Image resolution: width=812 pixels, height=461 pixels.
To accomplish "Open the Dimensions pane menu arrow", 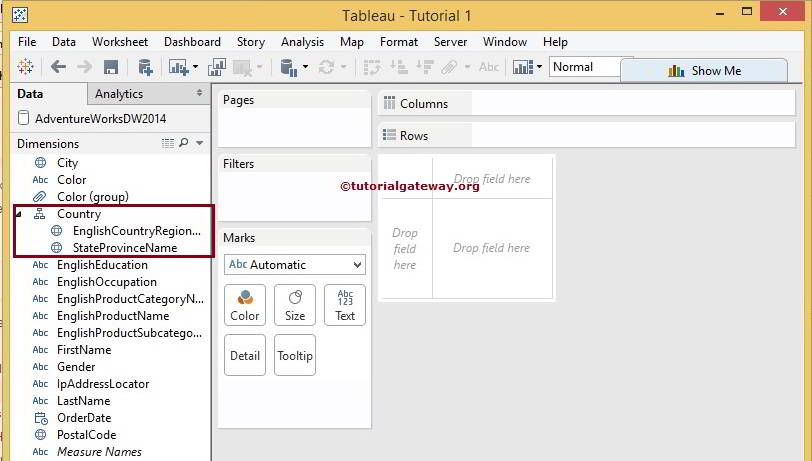I will tap(199, 143).
